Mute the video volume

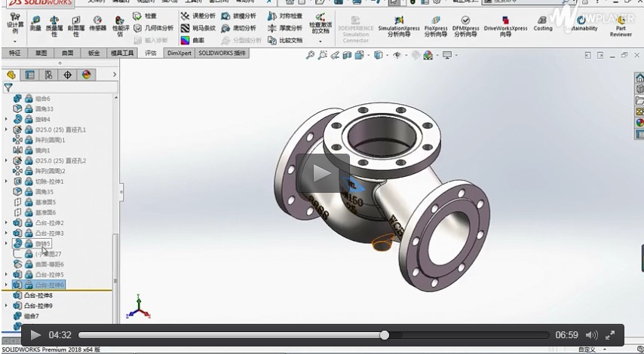point(591,335)
